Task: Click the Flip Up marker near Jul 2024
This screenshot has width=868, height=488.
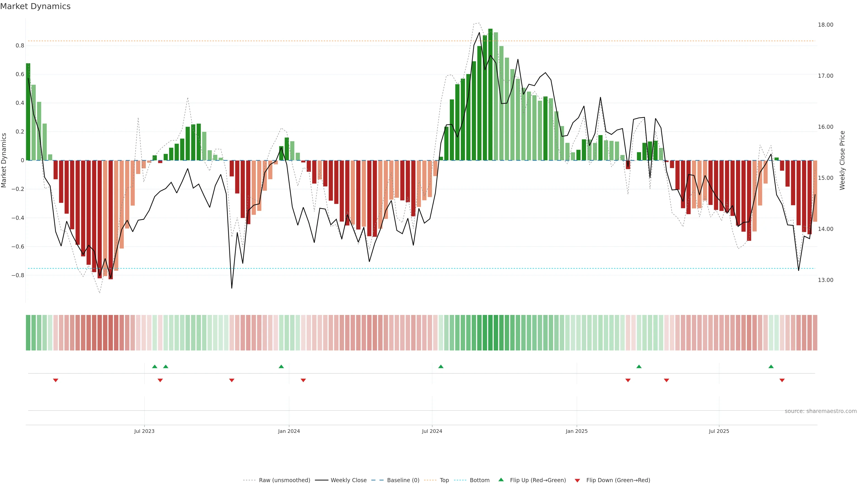Action: point(441,366)
